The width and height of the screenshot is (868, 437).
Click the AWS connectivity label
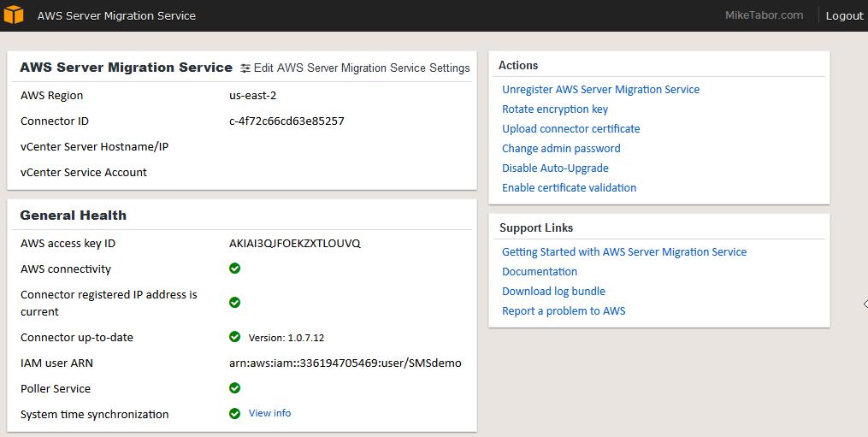click(65, 269)
